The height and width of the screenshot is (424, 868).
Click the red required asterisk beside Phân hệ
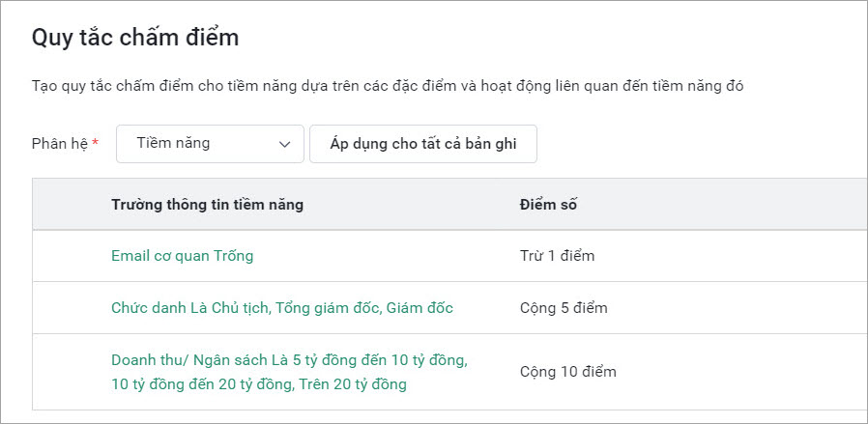pos(96,143)
